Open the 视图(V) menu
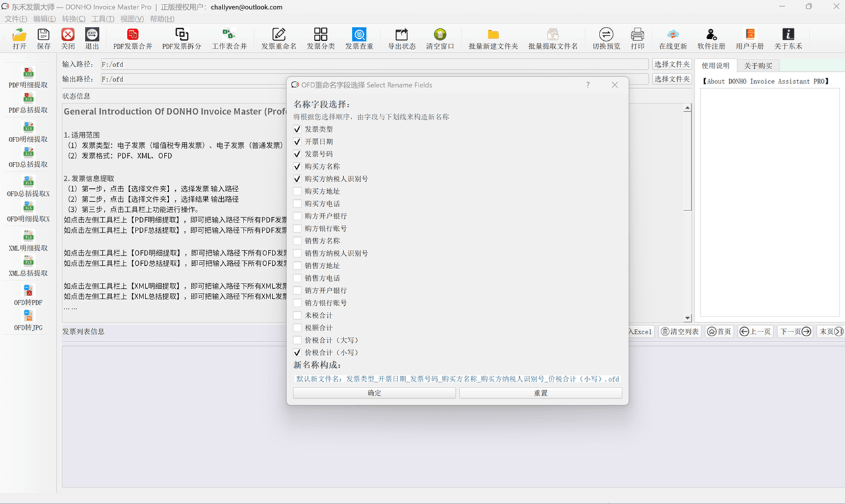The width and height of the screenshot is (845, 504). pyautogui.click(x=132, y=19)
